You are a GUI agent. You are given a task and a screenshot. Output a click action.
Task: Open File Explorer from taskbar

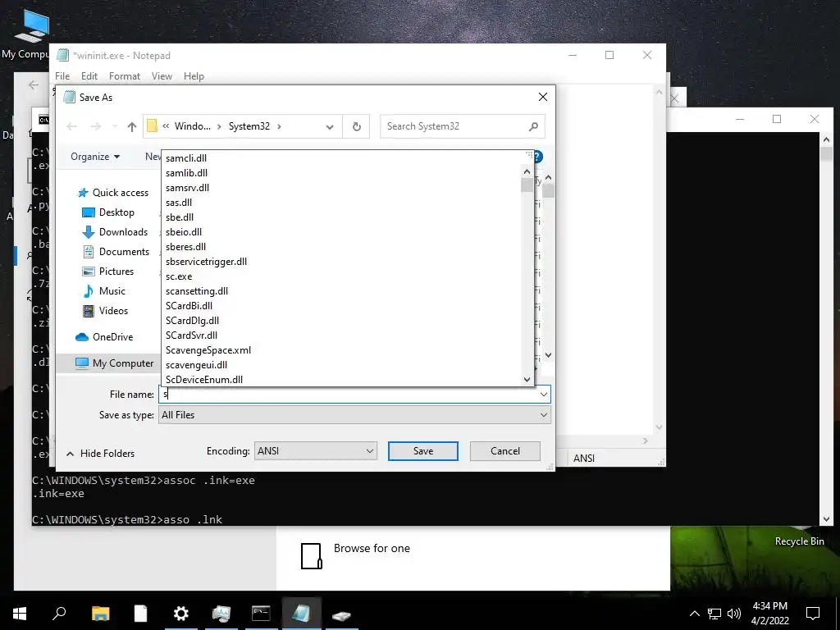tap(100, 614)
